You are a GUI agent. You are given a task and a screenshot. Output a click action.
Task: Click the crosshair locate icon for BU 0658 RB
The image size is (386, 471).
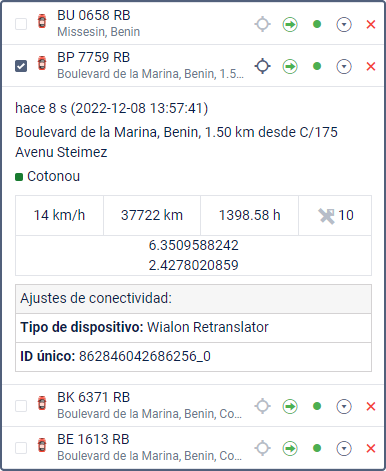(263, 24)
